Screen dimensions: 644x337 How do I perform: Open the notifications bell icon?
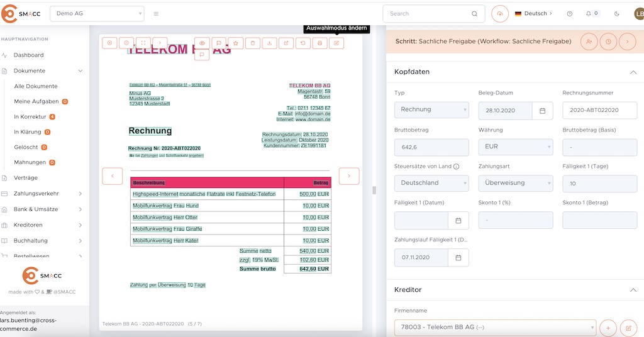589,13
